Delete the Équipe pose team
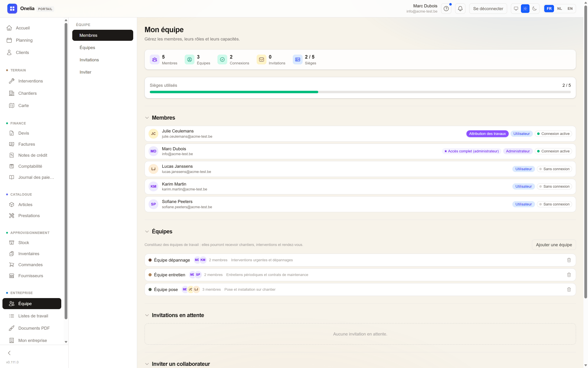Image resolution: width=588 pixels, height=368 pixels. click(569, 289)
